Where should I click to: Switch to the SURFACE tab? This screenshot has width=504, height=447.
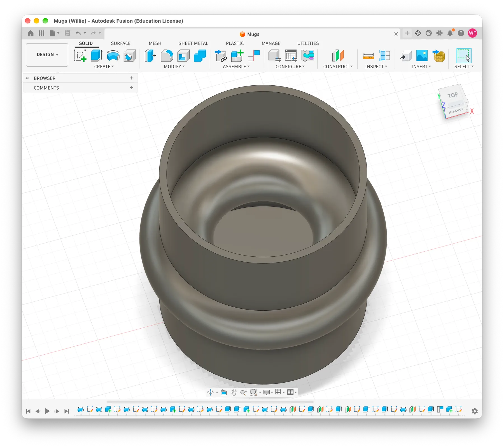point(121,43)
